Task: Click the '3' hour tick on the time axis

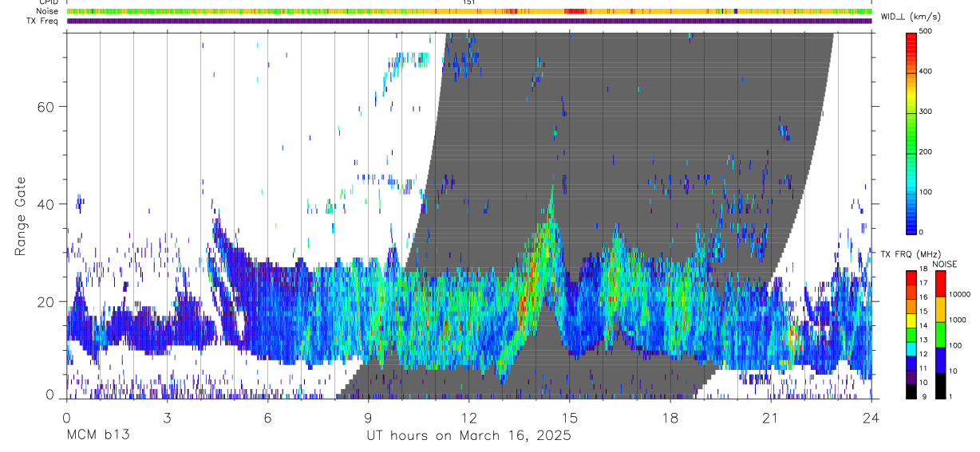Action: pyautogui.click(x=167, y=417)
